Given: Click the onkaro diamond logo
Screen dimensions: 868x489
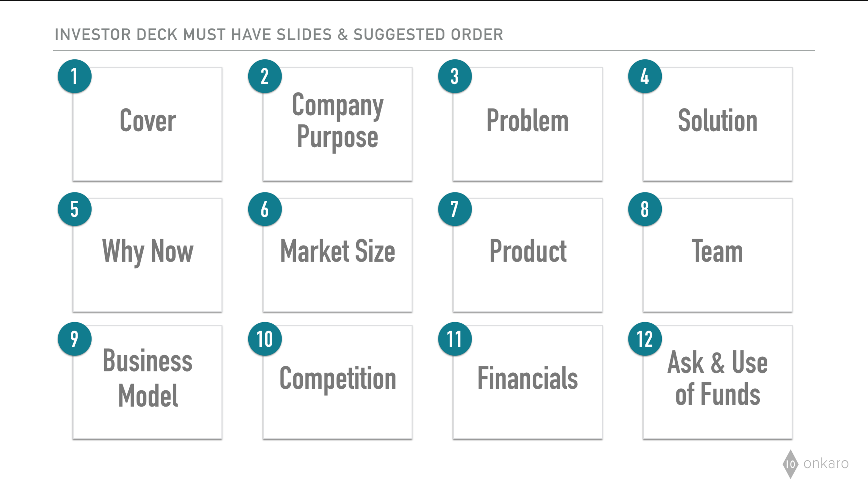Looking at the screenshot, I should [x=790, y=464].
